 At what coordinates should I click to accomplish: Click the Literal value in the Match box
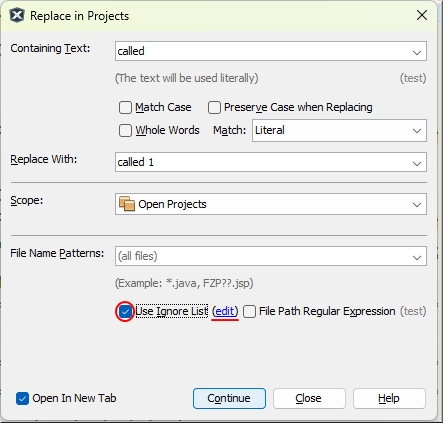tap(270, 130)
